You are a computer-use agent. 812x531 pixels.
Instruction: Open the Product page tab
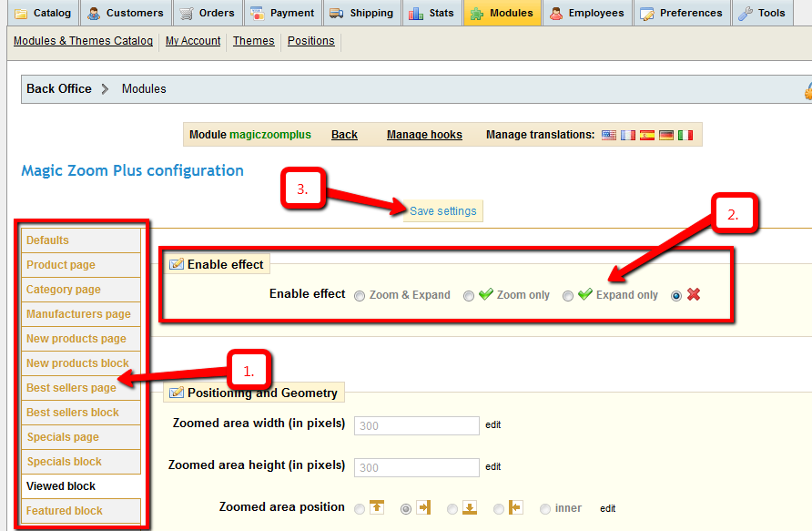81,265
